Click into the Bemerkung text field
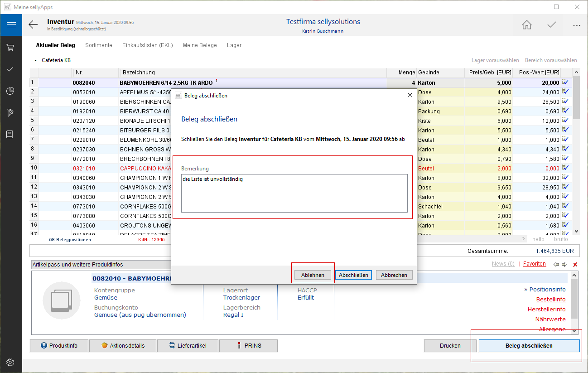588x373 pixels. 294,193
